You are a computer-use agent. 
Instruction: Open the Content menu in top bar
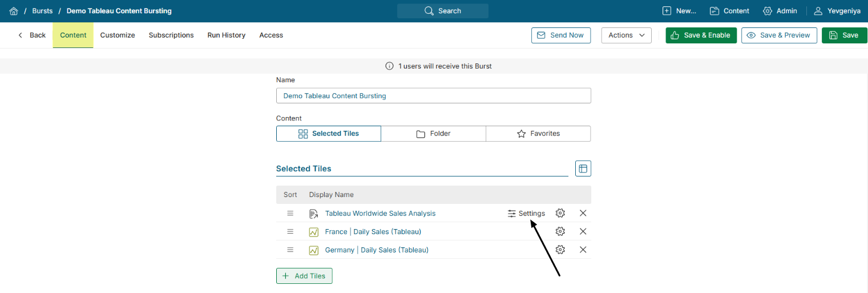(729, 11)
